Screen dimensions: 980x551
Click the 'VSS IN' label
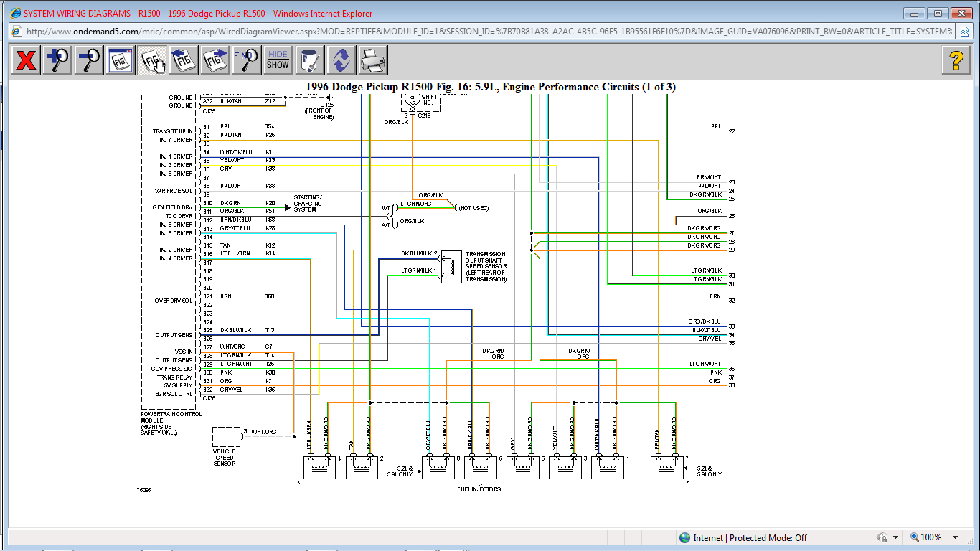[184, 352]
